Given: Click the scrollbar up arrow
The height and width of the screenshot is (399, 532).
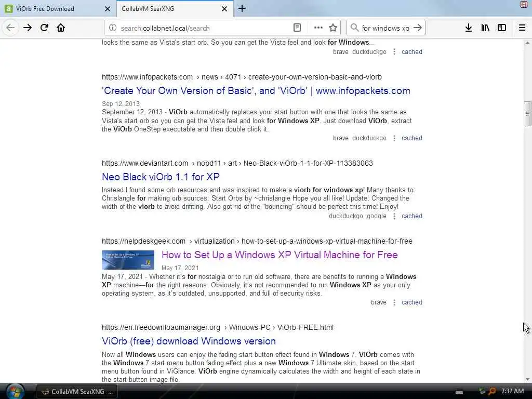Looking at the screenshot, I should pos(527,43).
